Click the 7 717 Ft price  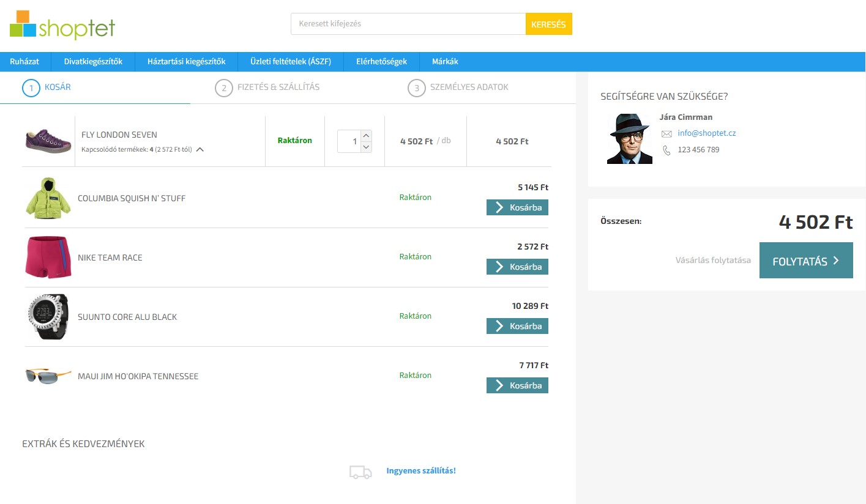[534, 365]
